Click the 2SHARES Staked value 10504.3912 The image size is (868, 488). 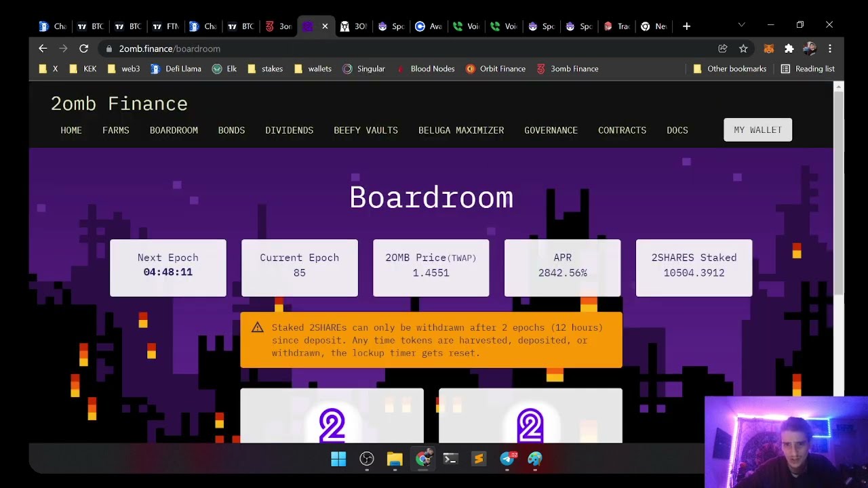click(x=694, y=272)
